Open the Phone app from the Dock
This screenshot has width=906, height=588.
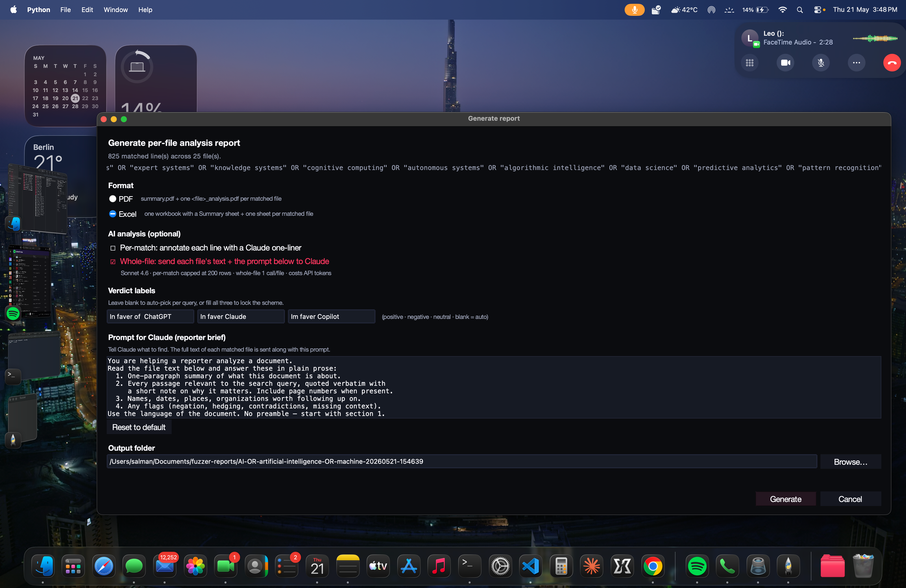click(728, 566)
